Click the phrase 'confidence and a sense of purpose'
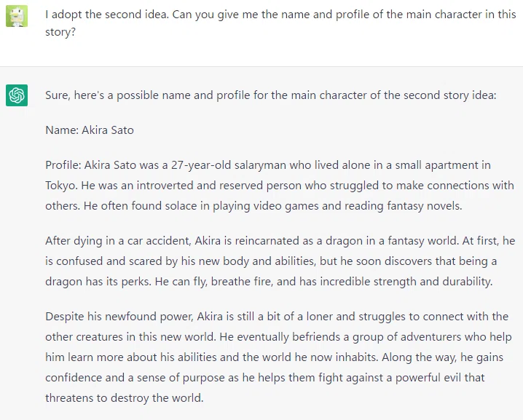This screenshot has width=523, height=420. point(142,377)
